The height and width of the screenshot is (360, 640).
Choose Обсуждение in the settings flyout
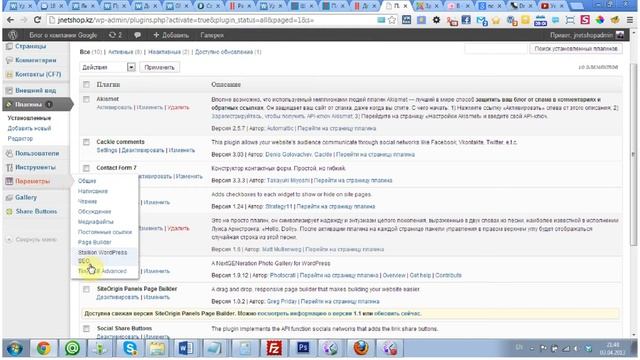point(94,211)
